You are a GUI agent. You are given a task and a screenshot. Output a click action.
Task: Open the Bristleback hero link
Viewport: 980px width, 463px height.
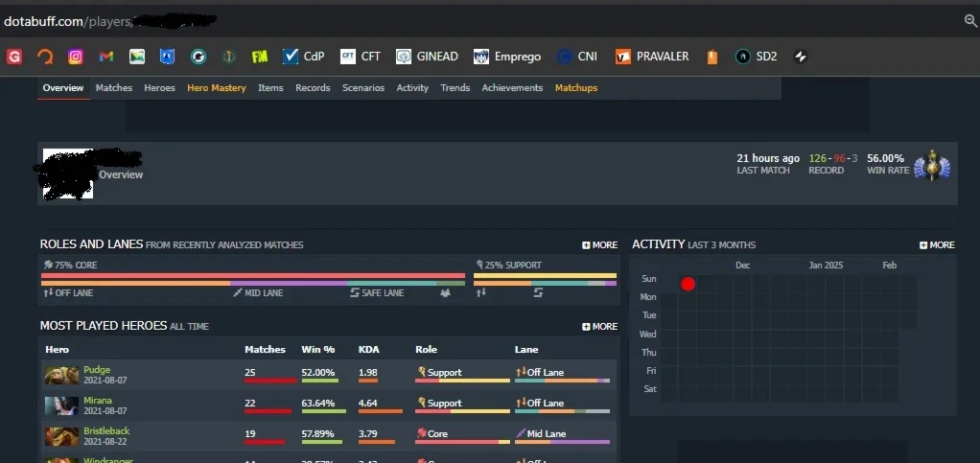(106, 431)
